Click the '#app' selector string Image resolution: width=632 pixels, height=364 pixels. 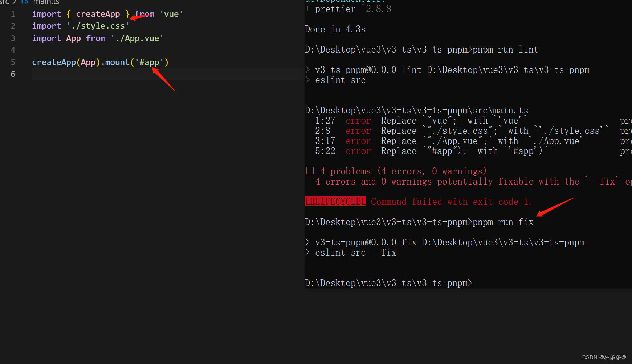click(x=149, y=62)
